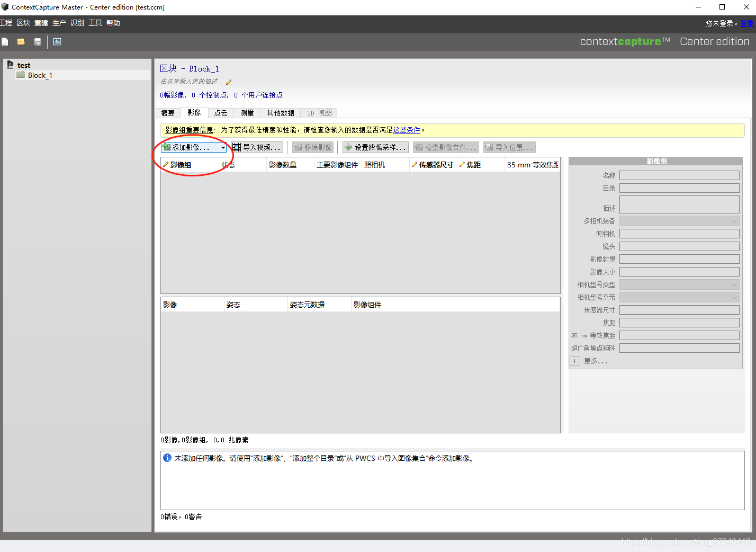Click the 0错误，0警告 status text
The image size is (756, 552).
182,517
